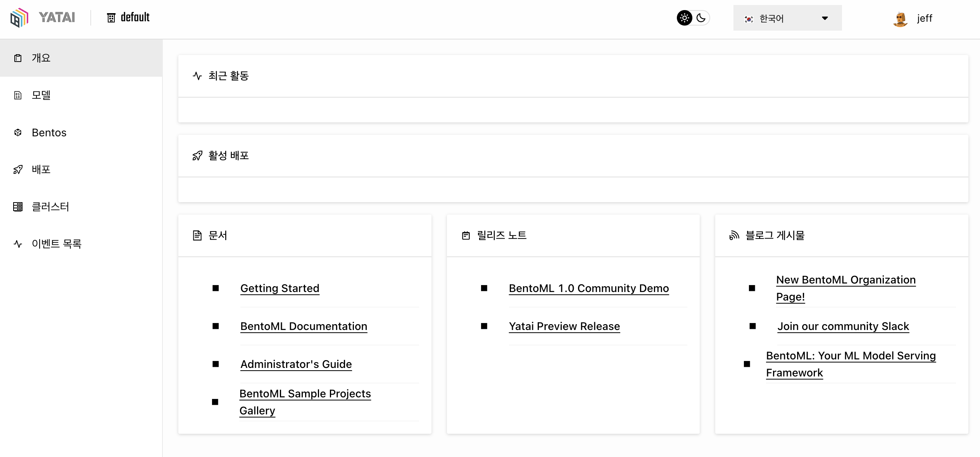Open the Getting Started link

coord(280,288)
